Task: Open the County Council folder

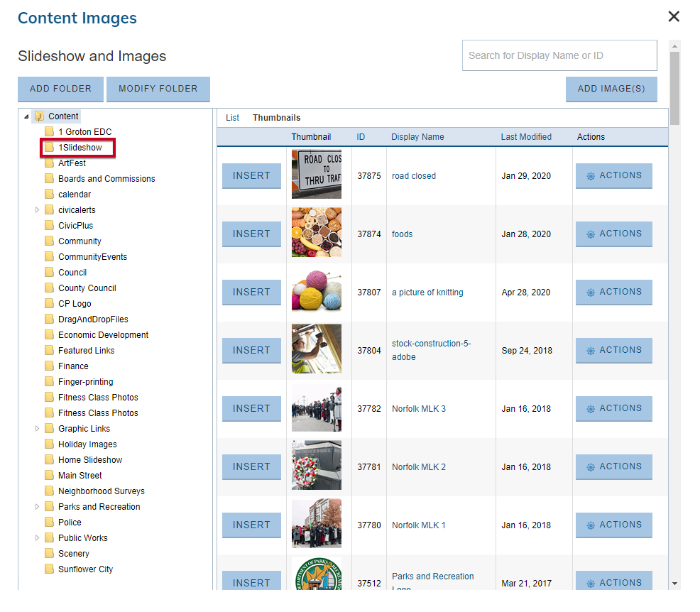Action: click(x=87, y=288)
